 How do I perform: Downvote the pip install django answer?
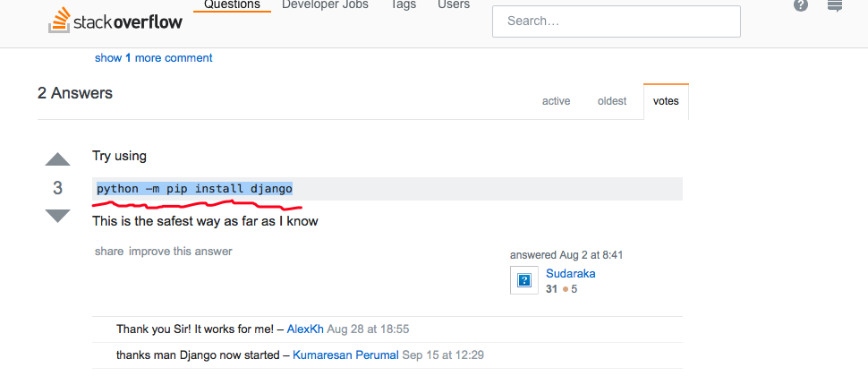[57, 216]
